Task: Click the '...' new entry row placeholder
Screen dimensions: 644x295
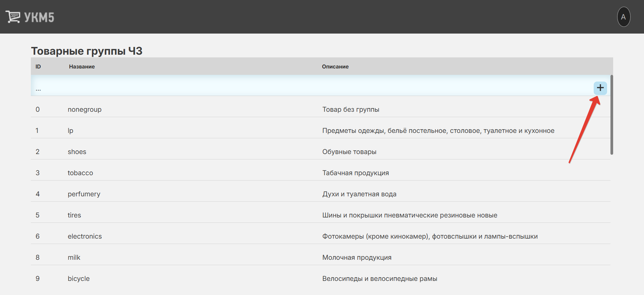Action: [38, 89]
